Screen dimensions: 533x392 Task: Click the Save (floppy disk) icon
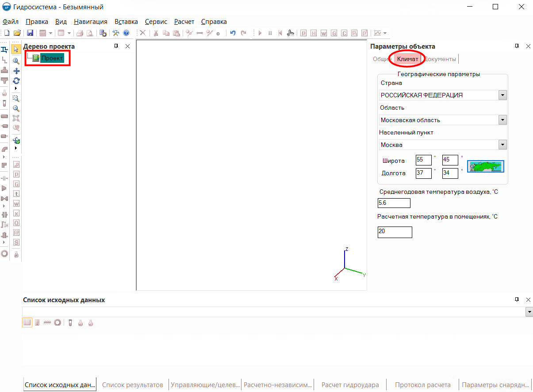click(30, 33)
